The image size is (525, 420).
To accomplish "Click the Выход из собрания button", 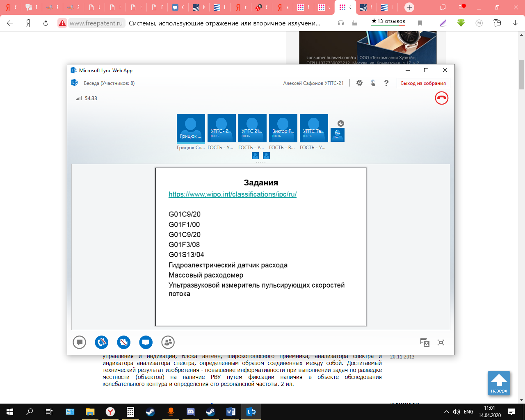I will tap(423, 83).
